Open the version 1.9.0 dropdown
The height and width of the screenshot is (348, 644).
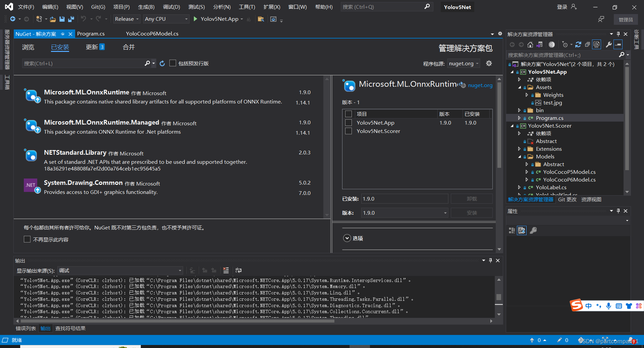coord(405,213)
